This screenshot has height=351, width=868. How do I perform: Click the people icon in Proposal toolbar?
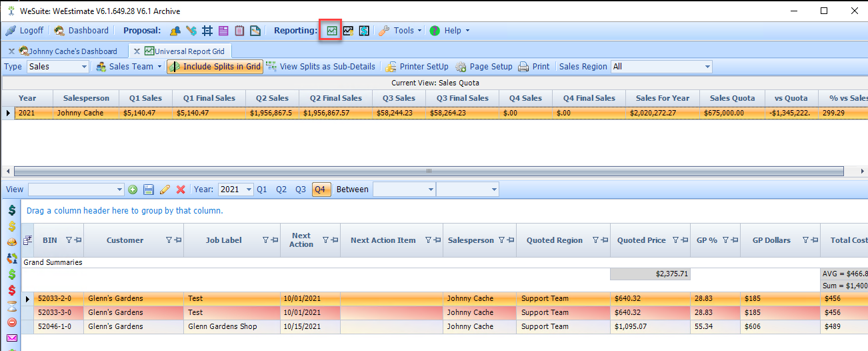[175, 31]
